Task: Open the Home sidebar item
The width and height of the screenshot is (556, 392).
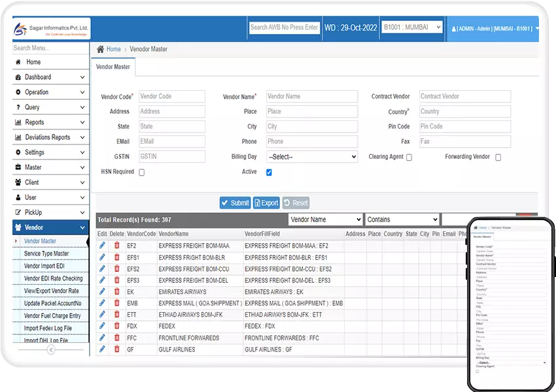Action: pyautogui.click(x=51, y=62)
